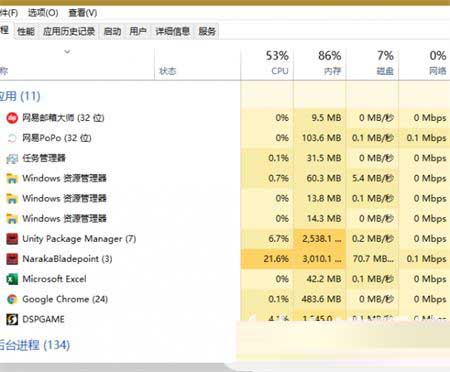Click the Google Chrome icon
The height and width of the screenshot is (372, 450).
click(12, 299)
